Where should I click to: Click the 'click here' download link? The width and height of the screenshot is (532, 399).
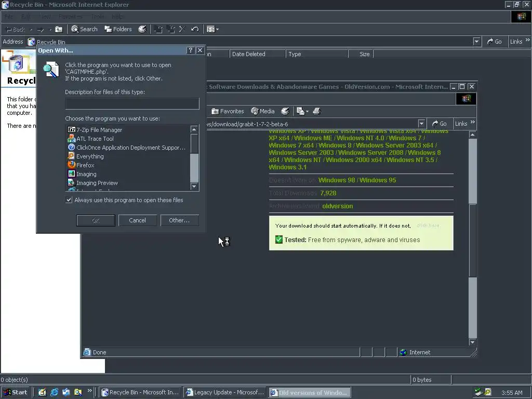(x=428, y=225)
